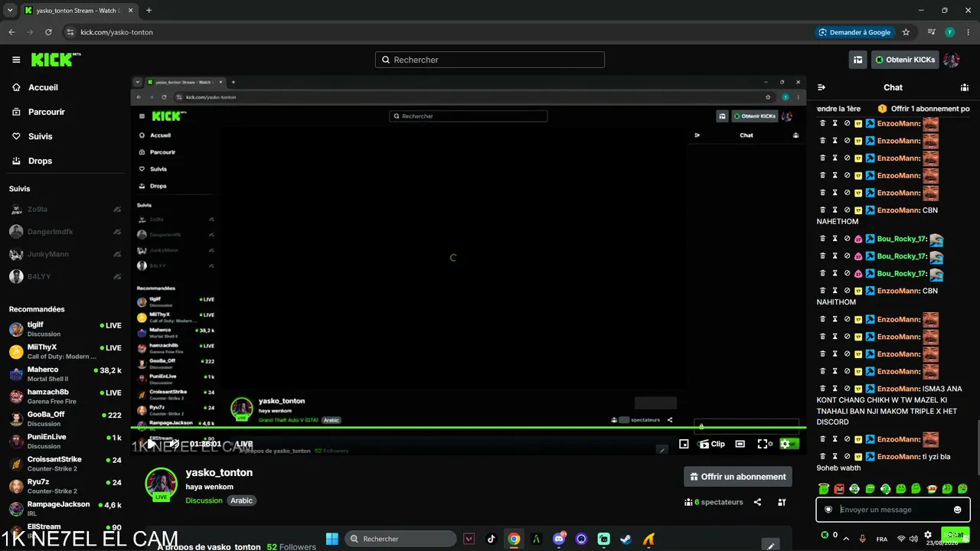The height and width of the screenshot is (551, 980).
Task: Click the Demander à Google button
Action: [x=854, y=32]
